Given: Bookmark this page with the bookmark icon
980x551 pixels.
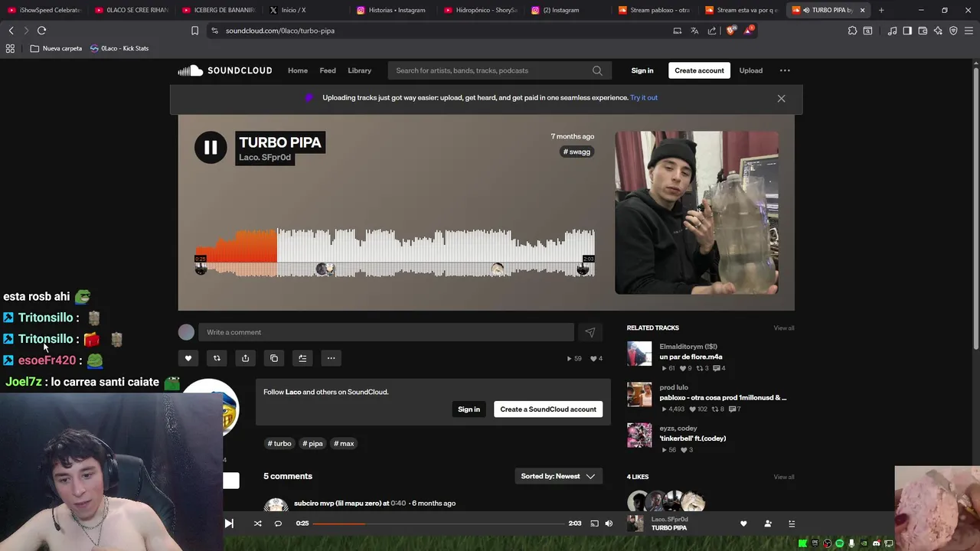Looking at the screenshot, I should coord(194,31).
